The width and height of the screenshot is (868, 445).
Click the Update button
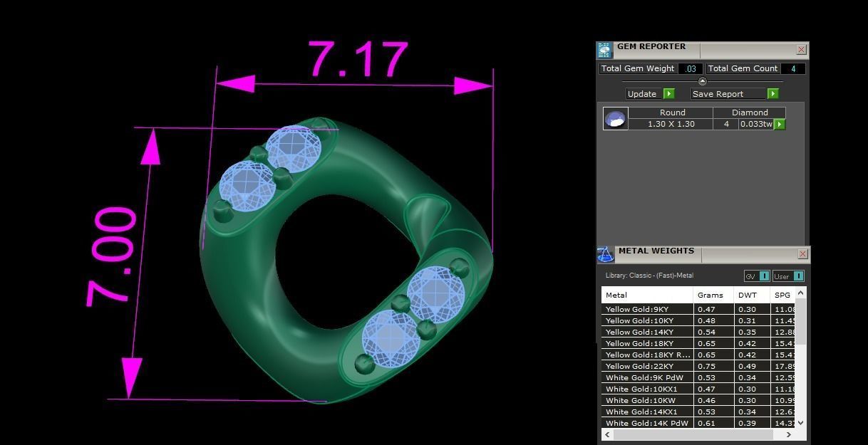pyautogui.click(x=644, y=94)
